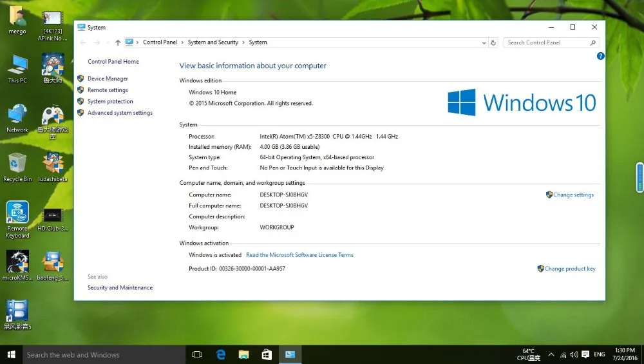The height and width of the screenshot is (364, 644).
Task: Click the blue gadget bar at the right screen edge
Action: point(639,177)
